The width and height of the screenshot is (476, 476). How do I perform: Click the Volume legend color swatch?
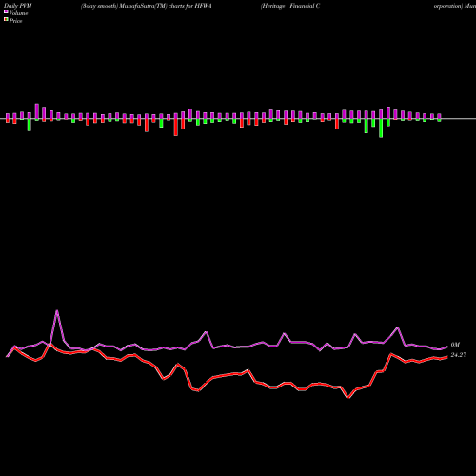6,11
